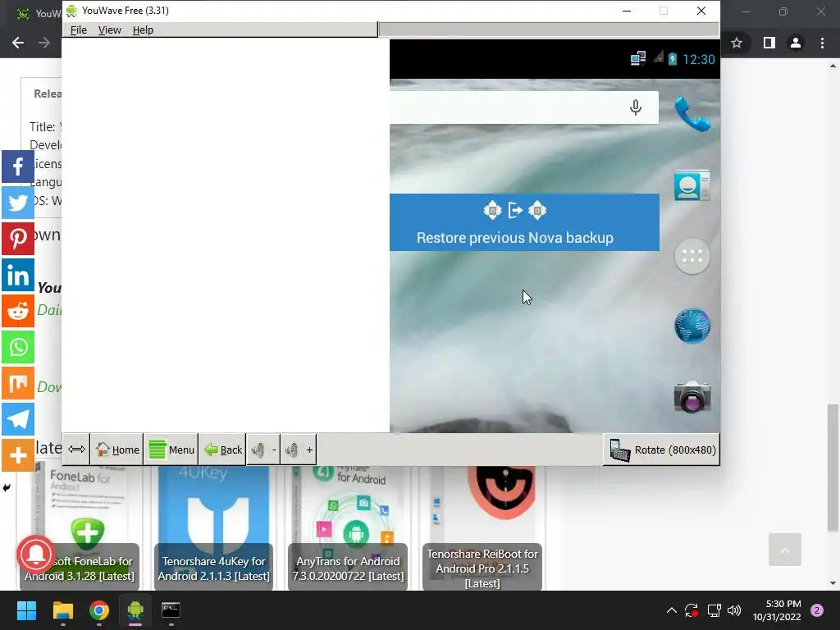Click the Menu button in YouWave toolbar
This screenshot has height=630, width=840.
click(171, 450)
